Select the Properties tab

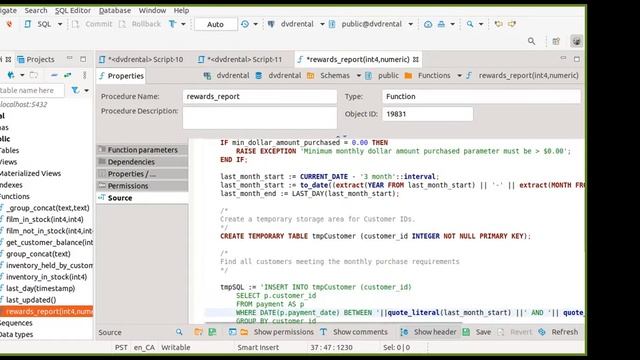(121, 76)
